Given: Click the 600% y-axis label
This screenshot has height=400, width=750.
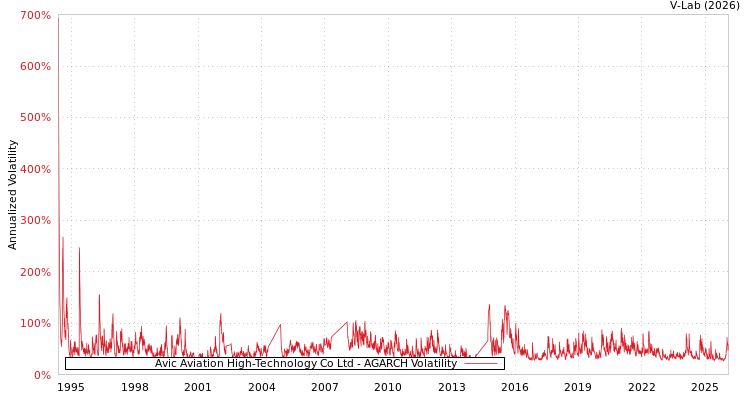Looking at the screenshot, I should point(35,67).
